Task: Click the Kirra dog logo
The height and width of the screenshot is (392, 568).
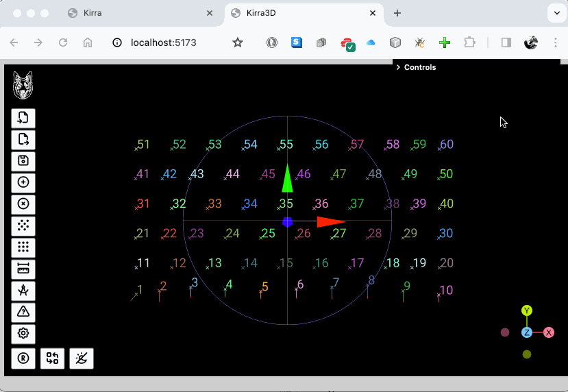Action: 23,85
